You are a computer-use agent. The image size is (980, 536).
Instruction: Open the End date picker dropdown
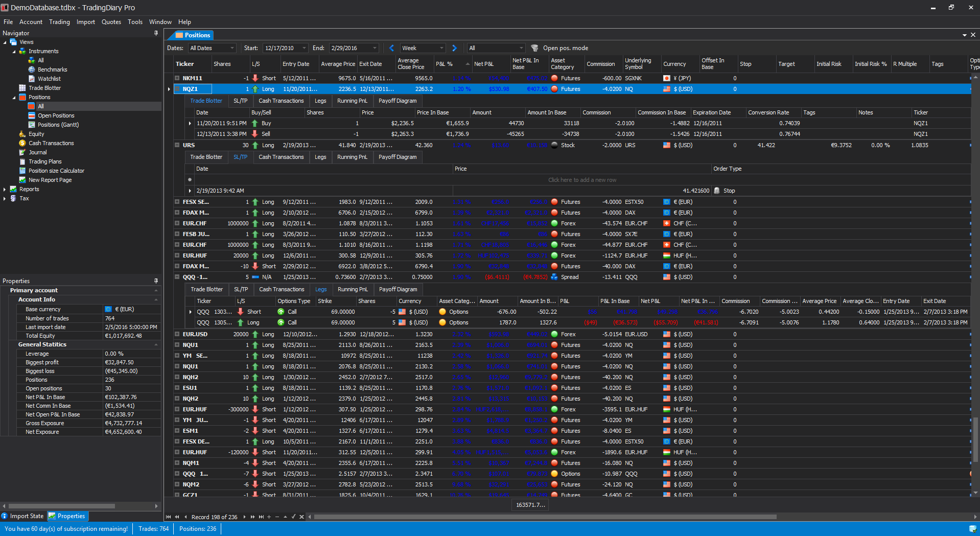375,48
